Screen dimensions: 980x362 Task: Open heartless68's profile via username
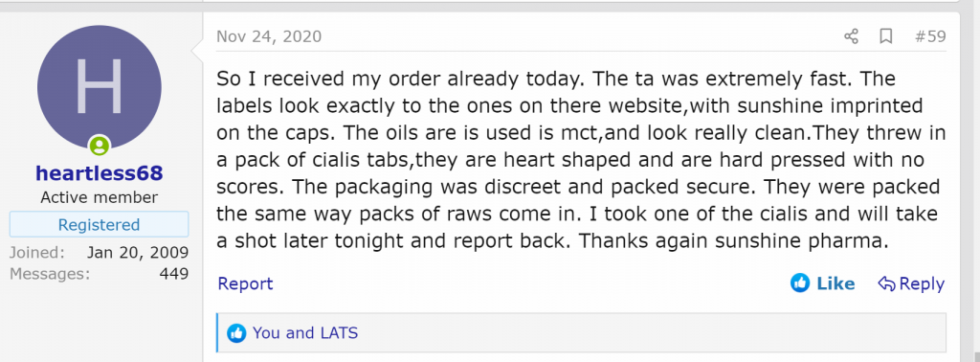pyautogui.click(x=100, y=173)
